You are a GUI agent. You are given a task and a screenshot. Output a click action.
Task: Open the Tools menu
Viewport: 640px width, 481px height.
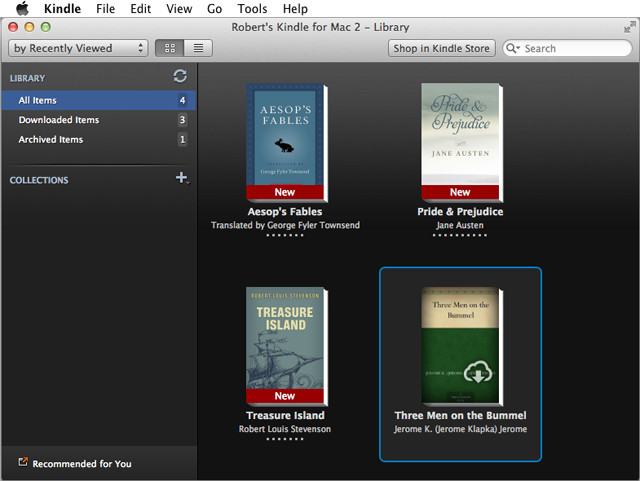(x=252, y=9)
